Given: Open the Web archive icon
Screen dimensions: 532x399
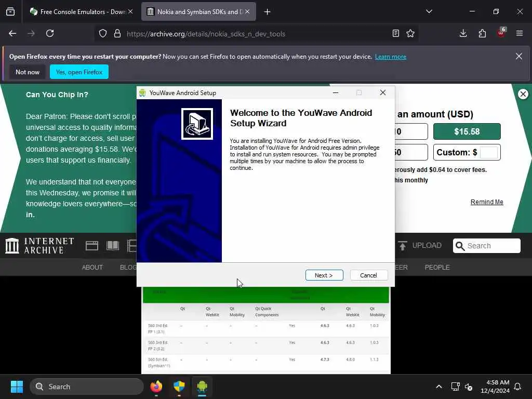Looking at the screenshot, I should (x=91, y=246).
